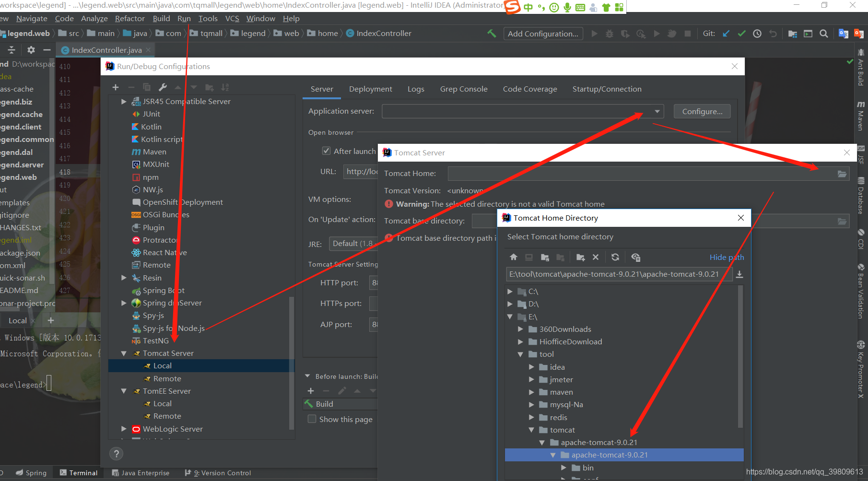Browse for Tomcat Home folder icon
The height and width of the screenshot is (481, 868).
(842, 174)
